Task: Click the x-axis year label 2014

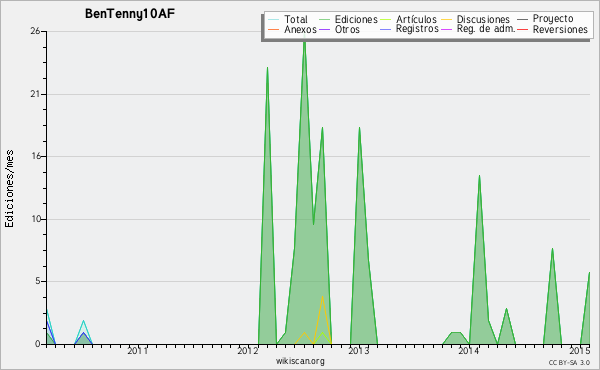Action: coord(469,350)
